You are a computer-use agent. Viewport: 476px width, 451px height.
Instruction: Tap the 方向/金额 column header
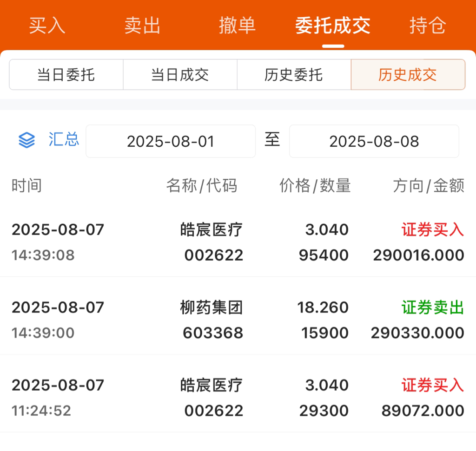click(429, 185)
